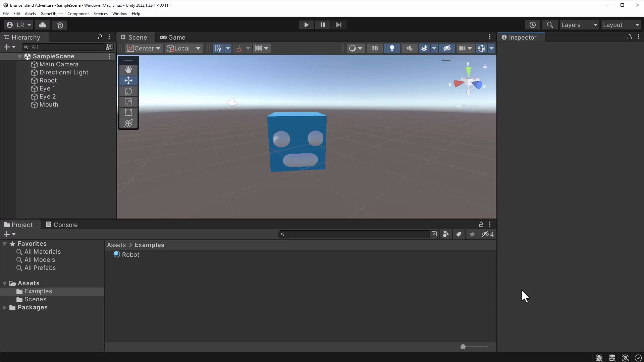Image resolution: width=644 pixels, height=362 pixels.
Task: Open the File menu
Action: pos(6,14)
